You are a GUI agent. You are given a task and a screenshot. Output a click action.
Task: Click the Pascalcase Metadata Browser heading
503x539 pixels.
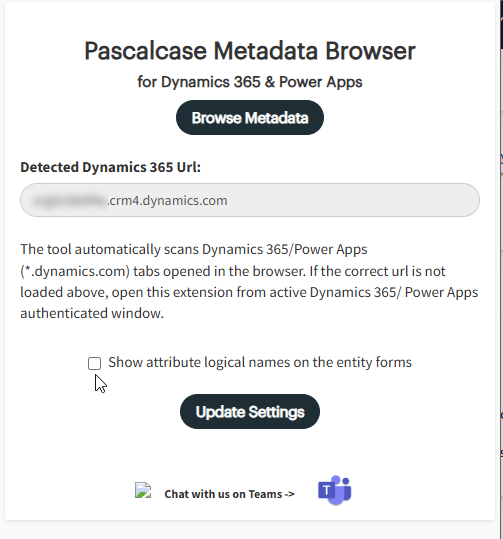pos(250,51)
